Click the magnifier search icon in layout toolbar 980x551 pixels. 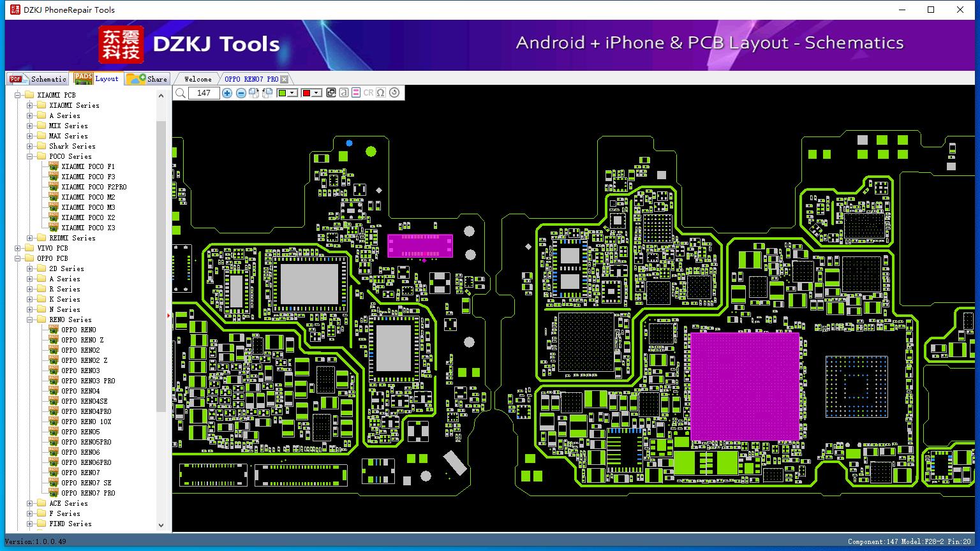[x=181, y=93]
